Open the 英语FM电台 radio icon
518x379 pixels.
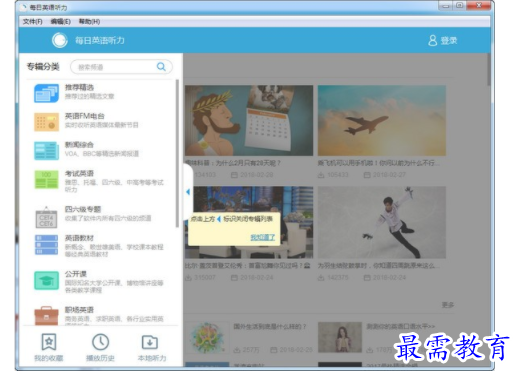coord(46,122)
